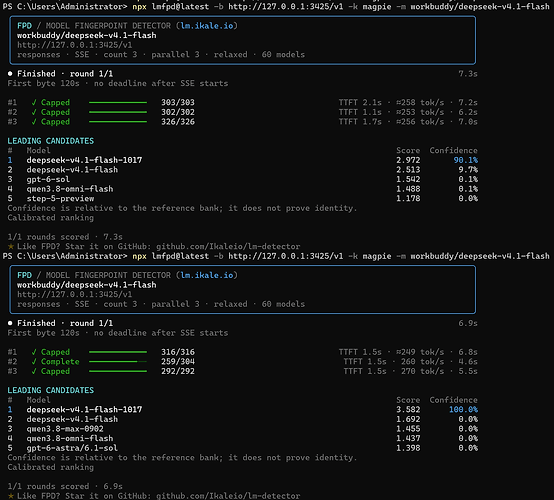Screen dimensions: 554x500
Task: Click the score value 1.455
Action: click(408, 429)
